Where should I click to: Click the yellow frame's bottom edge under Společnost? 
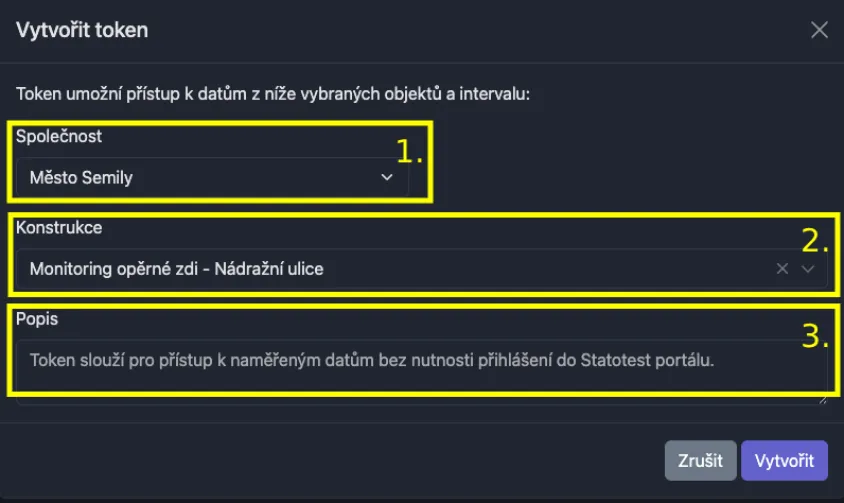pos(222,200)
